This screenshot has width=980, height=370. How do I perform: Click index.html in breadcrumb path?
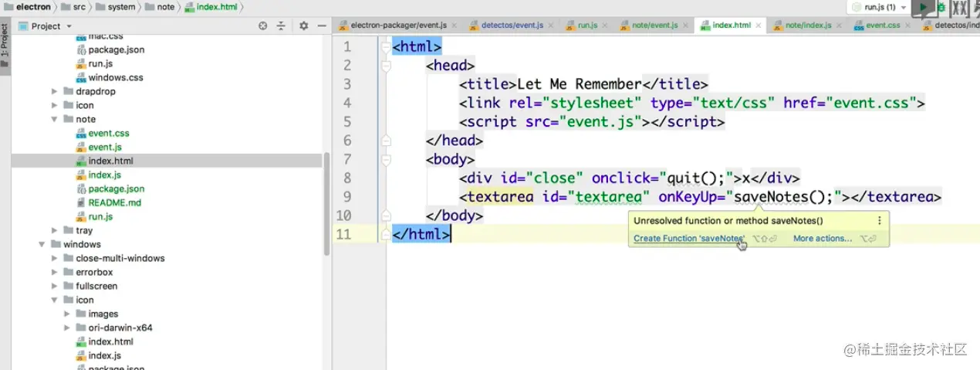(212, 7)
